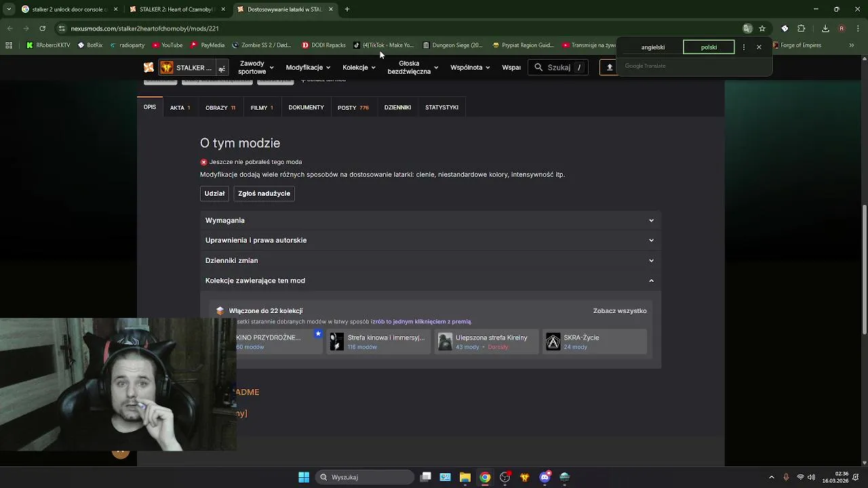The height and width of the screenshot is (488, 868).
Task: Open the Windows Start menu
Action: (x=304, y=477)
